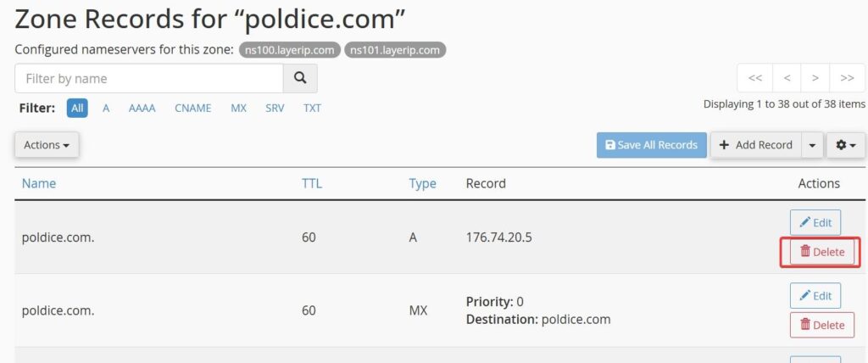This screenshot has width=868, height=363.
Task: Click Save All Records button
Action: pyautogui.click(x=650, y=145)
